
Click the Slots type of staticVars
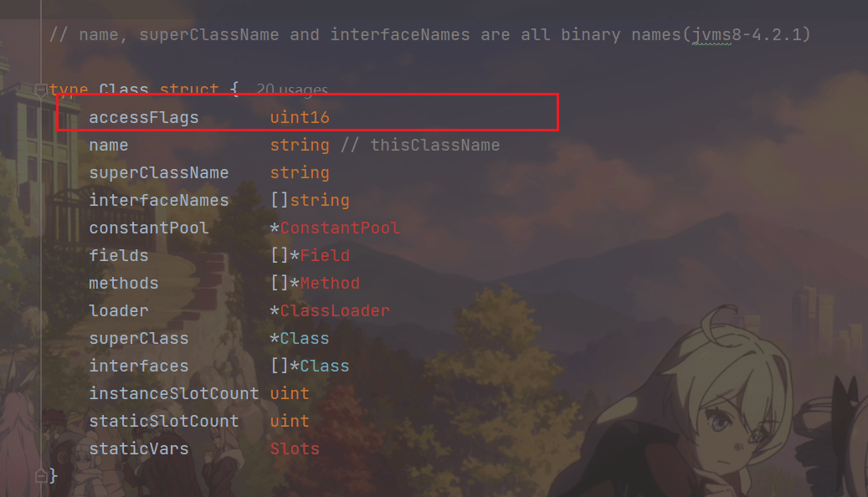(x=295, y=448)
